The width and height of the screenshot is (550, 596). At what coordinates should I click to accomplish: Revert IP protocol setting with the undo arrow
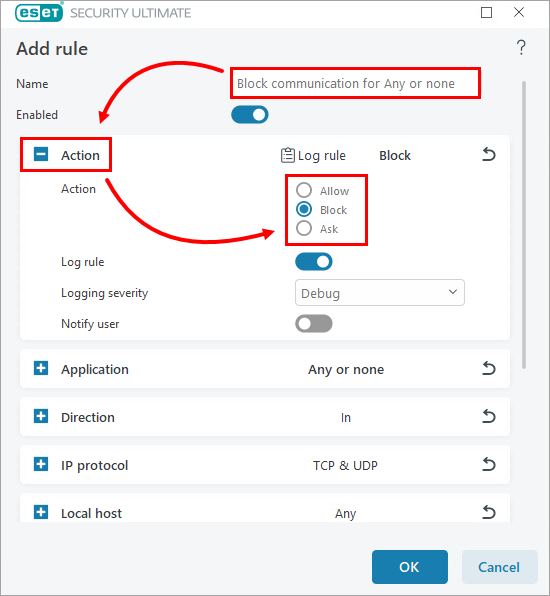[x=489, y=464]
